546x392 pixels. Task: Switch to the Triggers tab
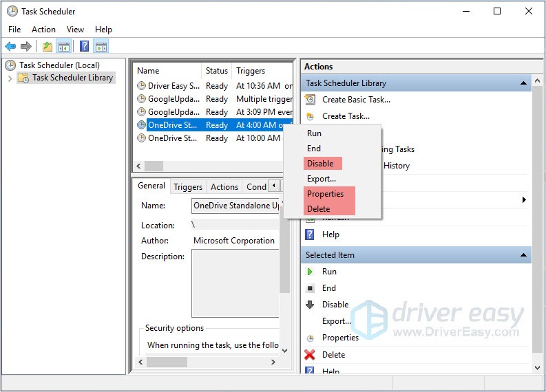click(188, 187)
